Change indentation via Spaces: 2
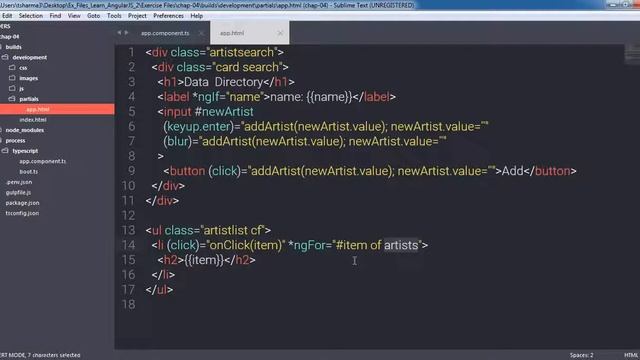Screen dimensions: 640x360 (582, 355)
